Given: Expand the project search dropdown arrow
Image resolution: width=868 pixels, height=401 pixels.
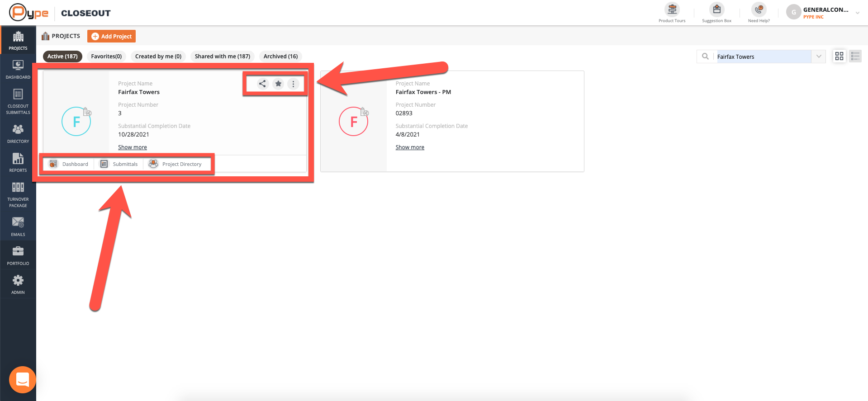Looking at the screenshot, I should click(x=819, y=57).
